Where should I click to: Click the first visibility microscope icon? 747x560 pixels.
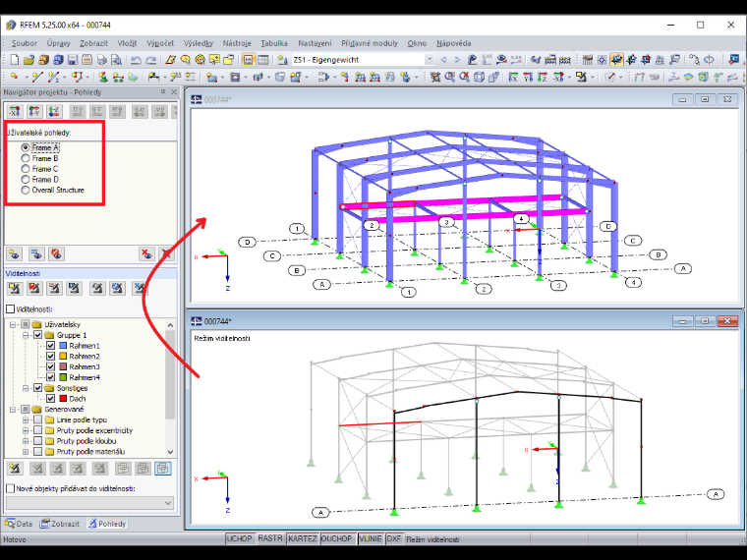15,288
